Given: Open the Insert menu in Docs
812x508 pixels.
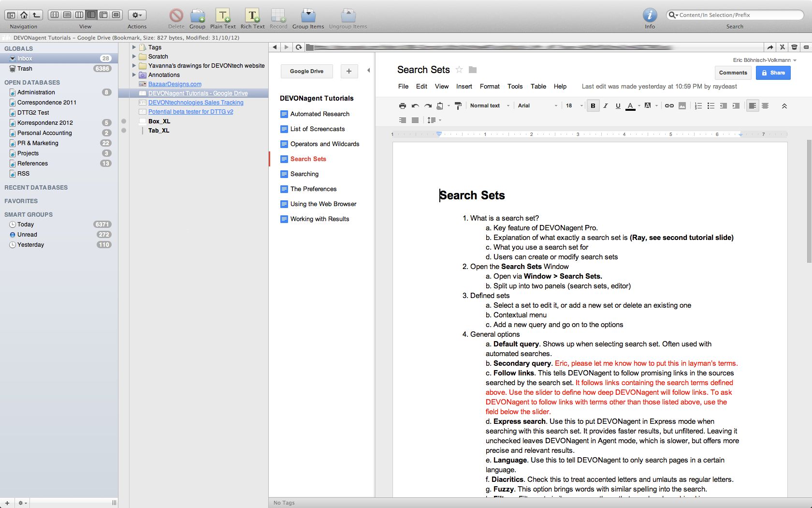Looking at the screenshot, I should [x=464, y=87].
